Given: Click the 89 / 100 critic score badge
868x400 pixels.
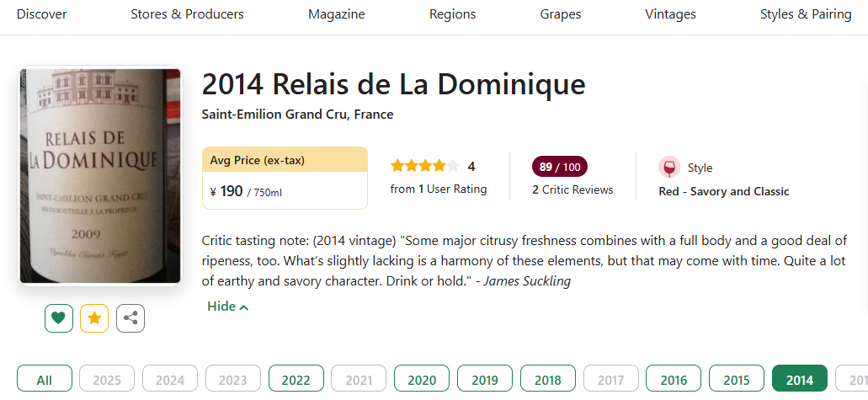Looking at the screenshot, I should coord(559,167).
